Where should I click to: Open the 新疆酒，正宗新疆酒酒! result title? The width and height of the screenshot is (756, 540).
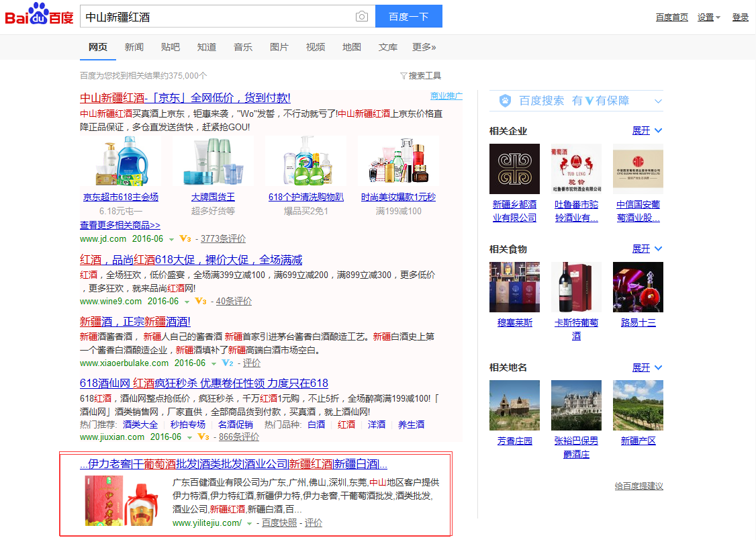[x=135, y=322]
